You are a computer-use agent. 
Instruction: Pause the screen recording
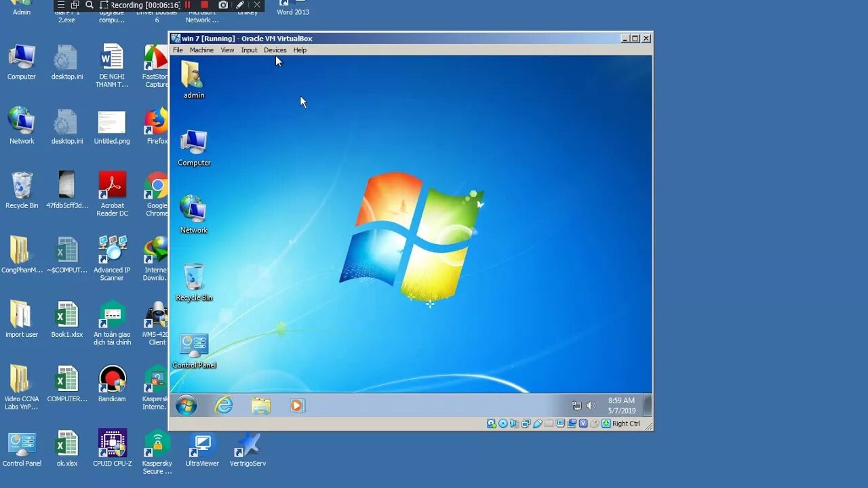187,5
